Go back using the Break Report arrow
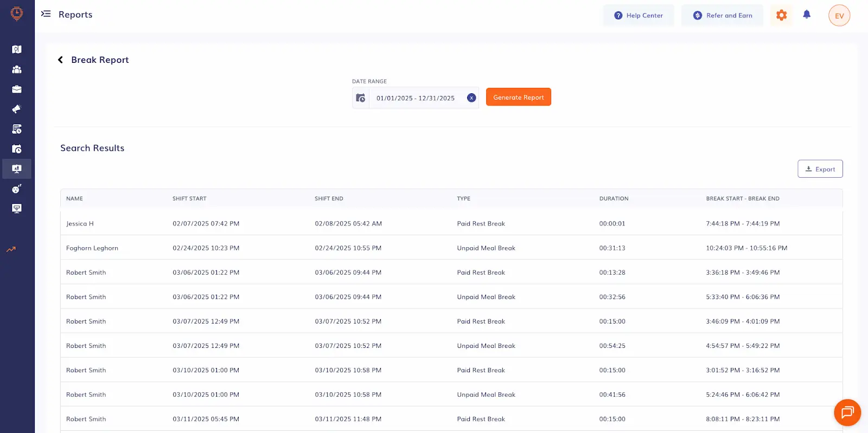This screenshot has width=868, height=433. [60, 60]
